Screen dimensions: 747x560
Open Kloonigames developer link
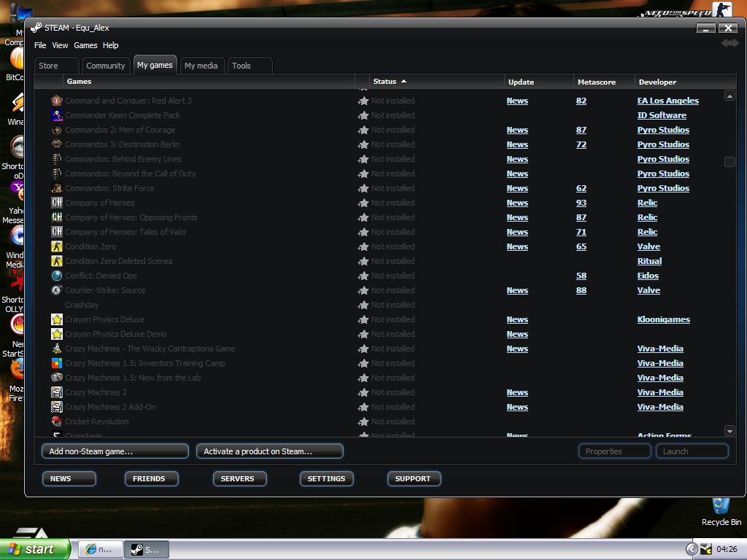click(663, 319)
